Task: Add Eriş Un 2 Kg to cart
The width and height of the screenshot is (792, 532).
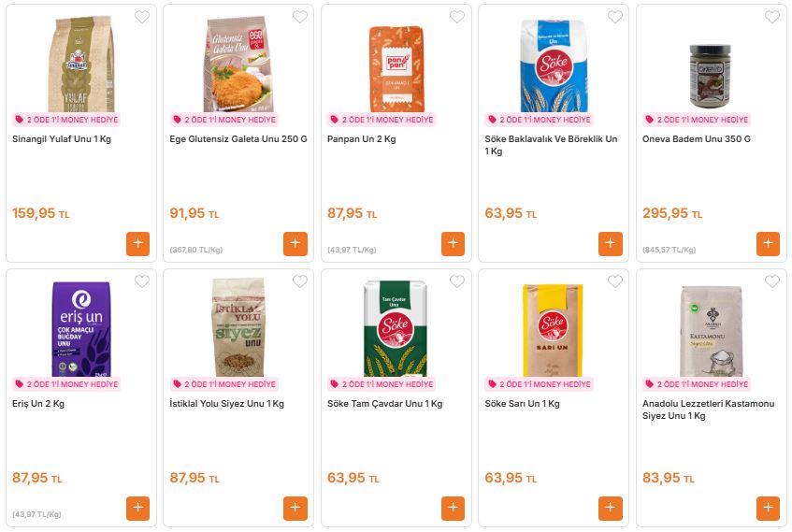Action: point(137,509)
